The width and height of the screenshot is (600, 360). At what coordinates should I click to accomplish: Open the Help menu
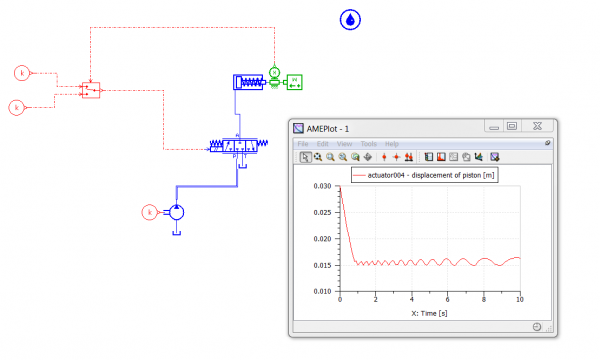coord(391,144)
